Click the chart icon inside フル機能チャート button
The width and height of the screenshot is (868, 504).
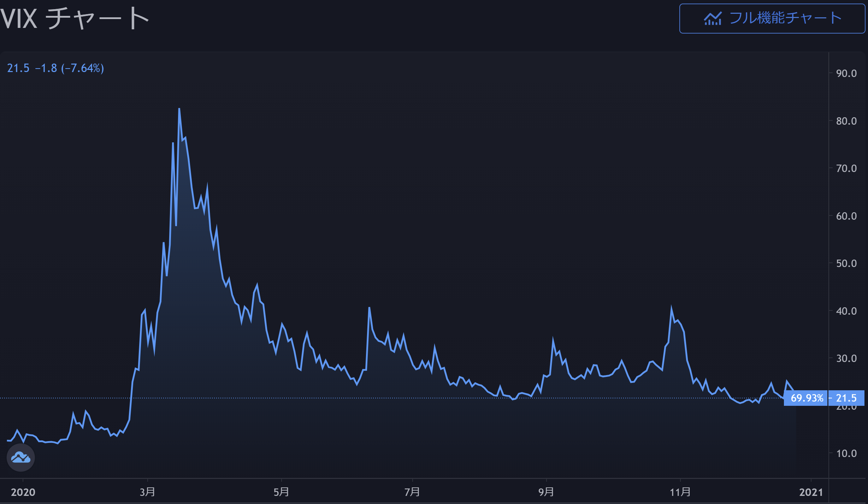(713, 19)
